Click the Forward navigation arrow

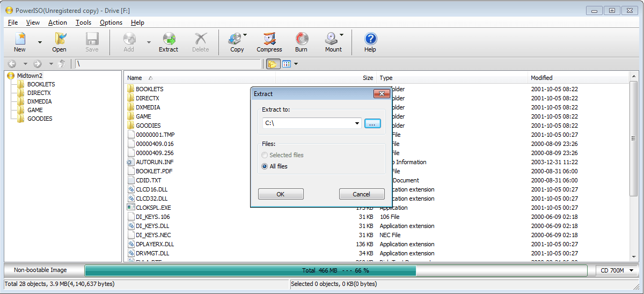38,64
